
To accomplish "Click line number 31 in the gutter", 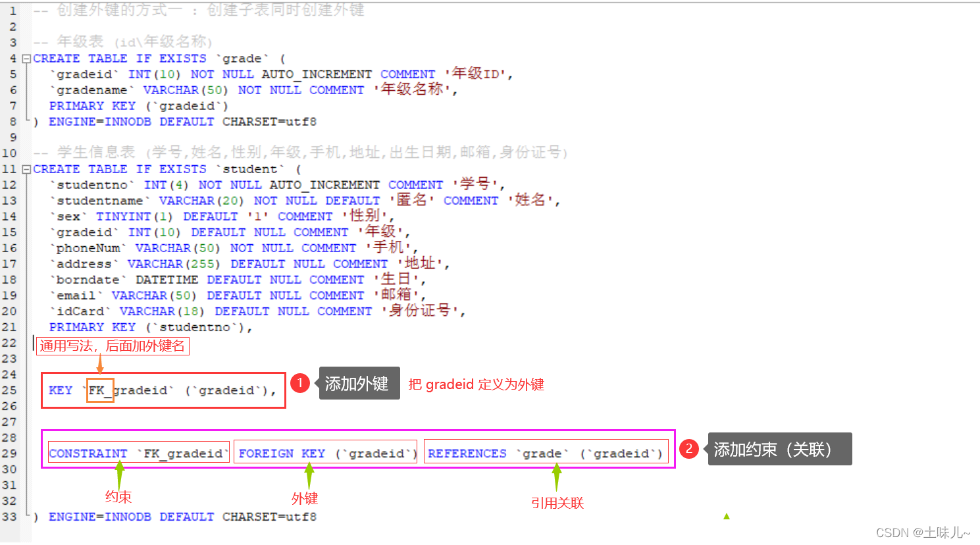I will [x=9, y=485].
